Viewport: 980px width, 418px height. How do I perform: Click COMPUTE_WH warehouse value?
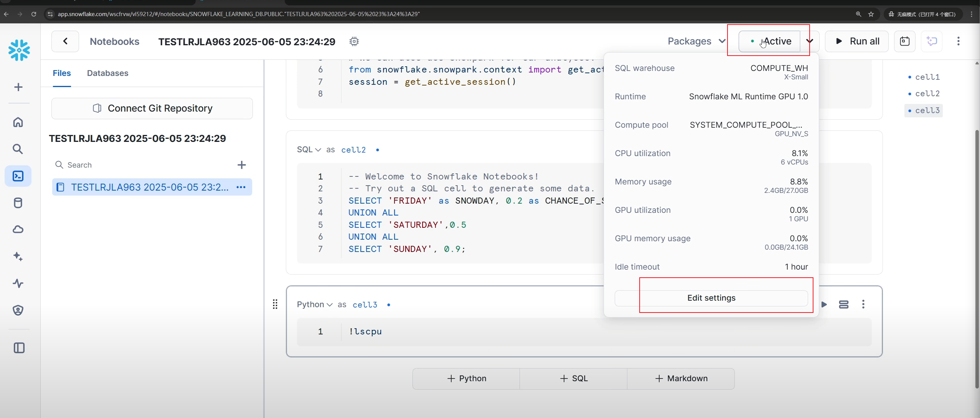[779, 68]
